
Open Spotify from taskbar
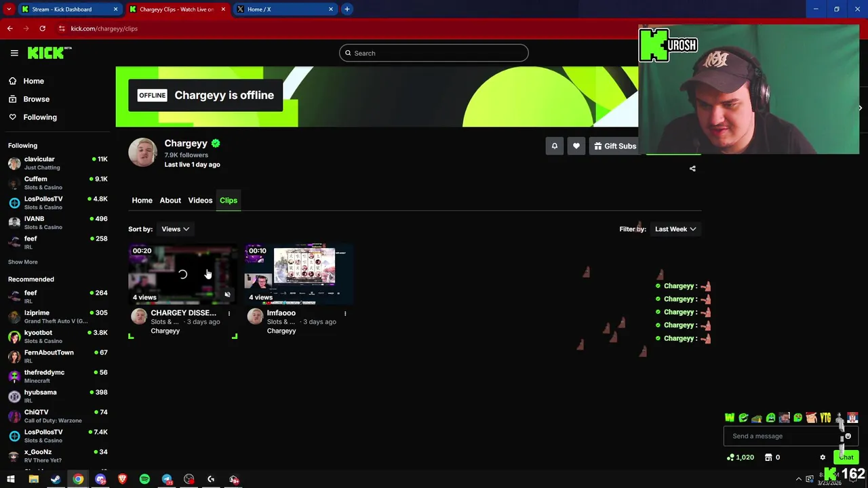(x=144, y=480)
